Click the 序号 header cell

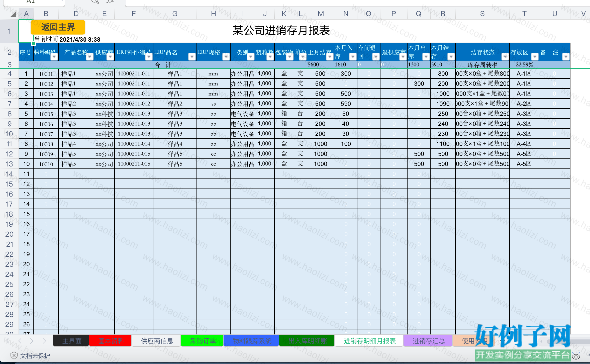tap(26, 52)
